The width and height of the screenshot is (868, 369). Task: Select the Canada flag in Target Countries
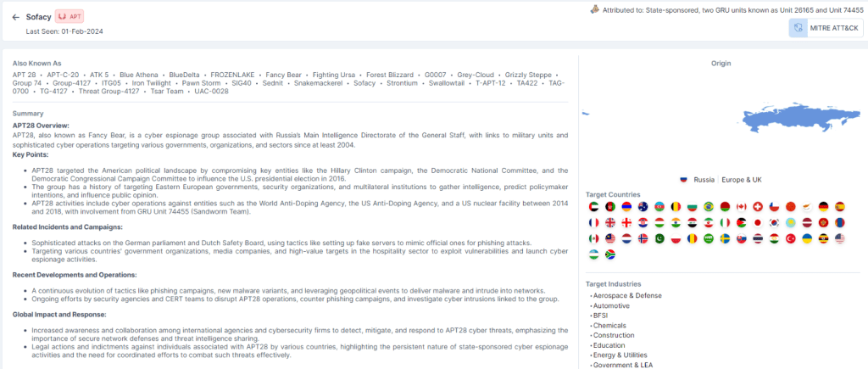point(740,207)
